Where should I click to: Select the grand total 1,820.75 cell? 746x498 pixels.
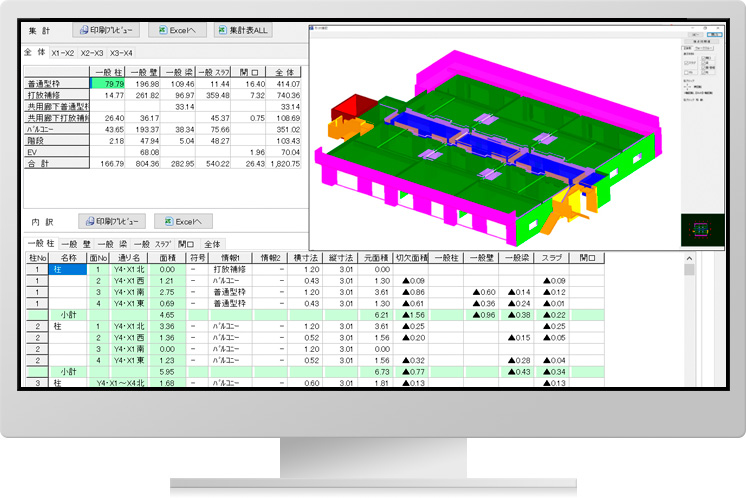pyautogui.click(x=284, y=164)
